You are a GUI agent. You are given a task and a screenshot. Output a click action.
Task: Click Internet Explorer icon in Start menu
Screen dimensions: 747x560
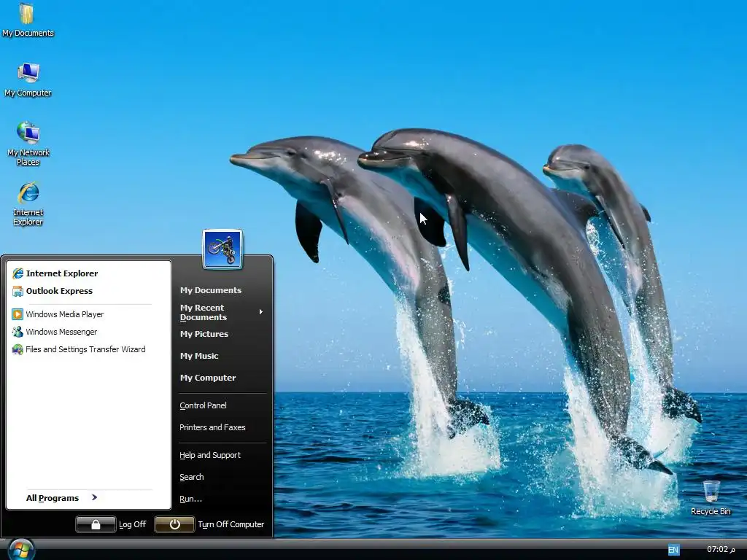click(x=18, y=273)
